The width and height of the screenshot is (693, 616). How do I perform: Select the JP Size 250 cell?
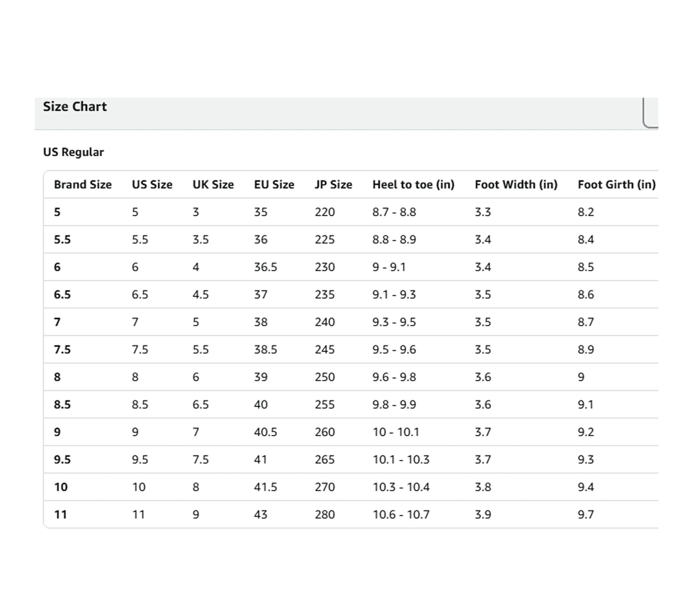(x=325, y=377)
